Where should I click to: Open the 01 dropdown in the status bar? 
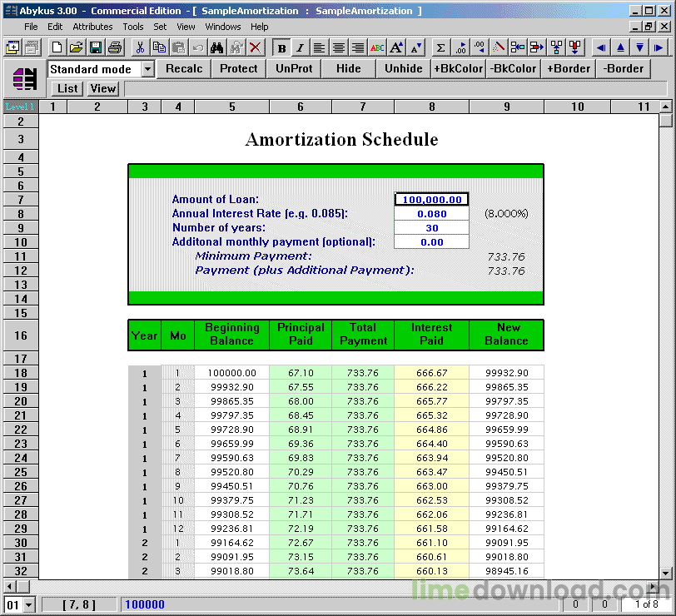28,605
